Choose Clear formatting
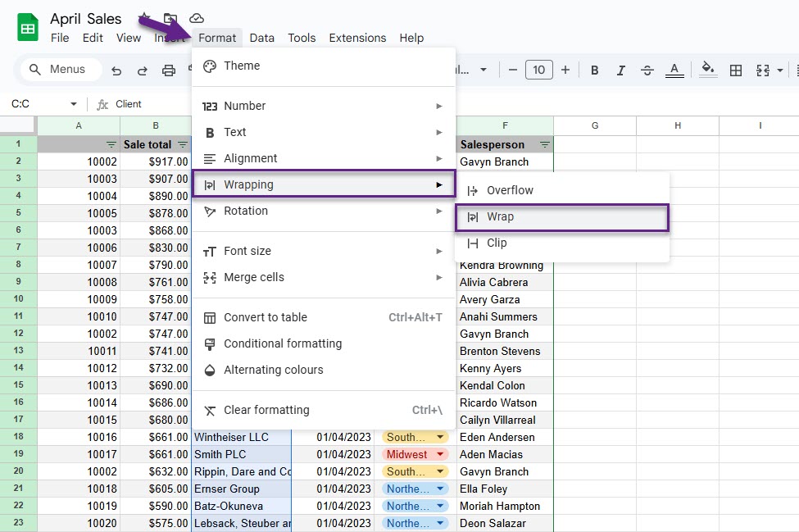 click(x=324, y=410)
